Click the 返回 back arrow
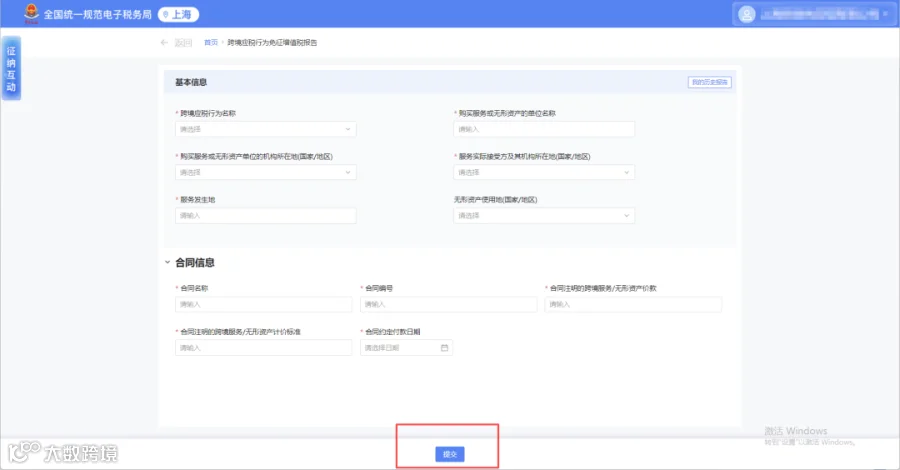The image size is (900, 470). click(164, 42)
